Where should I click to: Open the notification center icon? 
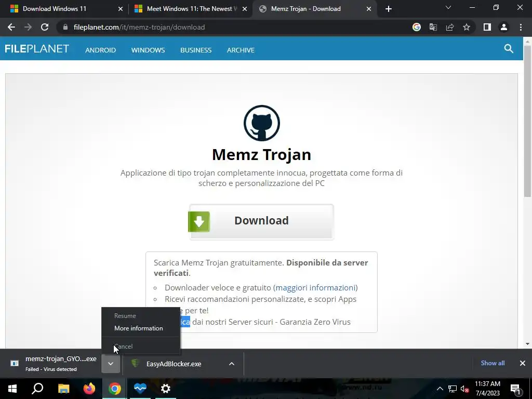[515, 389]
